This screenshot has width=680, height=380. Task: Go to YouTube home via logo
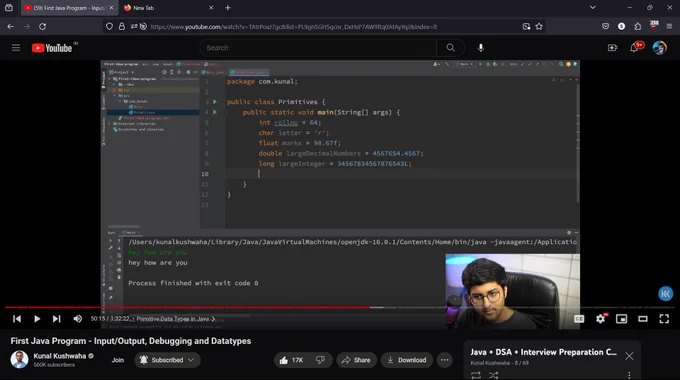(x=52, y=48)
